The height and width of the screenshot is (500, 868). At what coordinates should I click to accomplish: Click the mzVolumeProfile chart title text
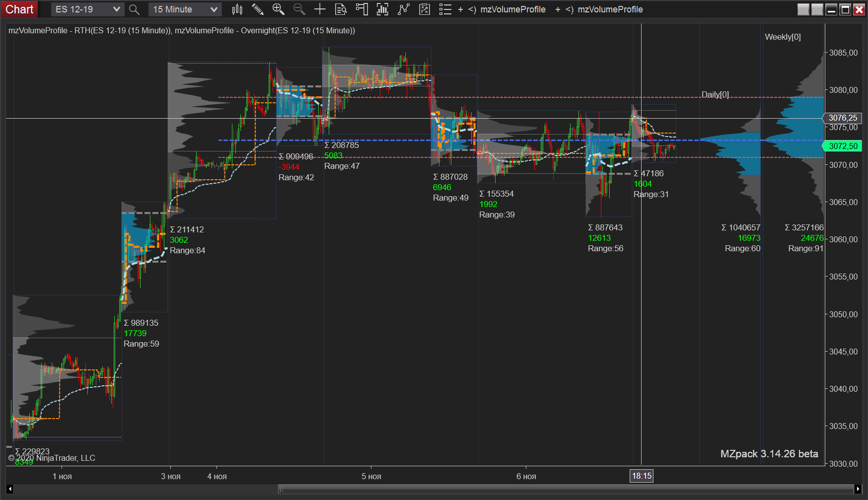coord(182,30)
